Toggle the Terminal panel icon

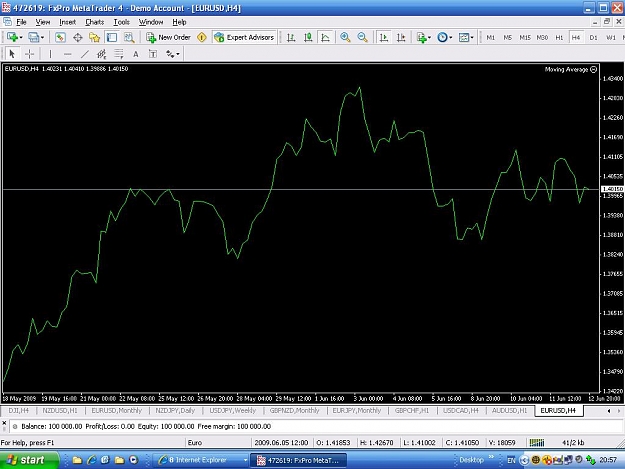pyautogui.click(x=112, y=37)
